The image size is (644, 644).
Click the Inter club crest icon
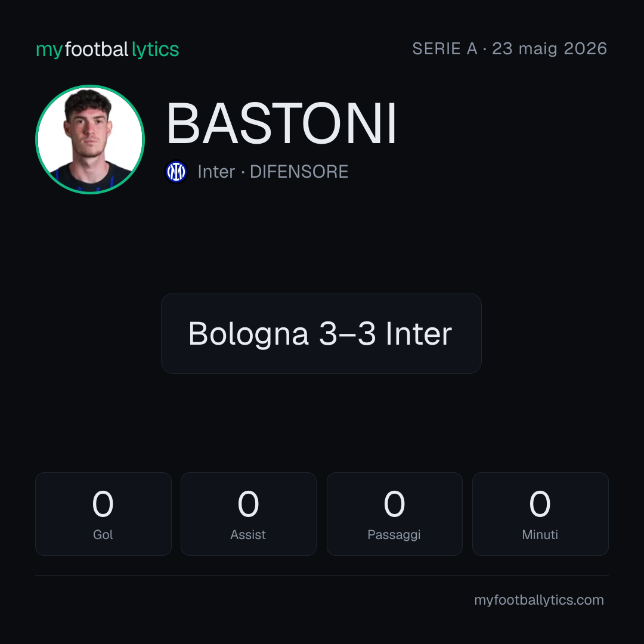tap(176, 172)
